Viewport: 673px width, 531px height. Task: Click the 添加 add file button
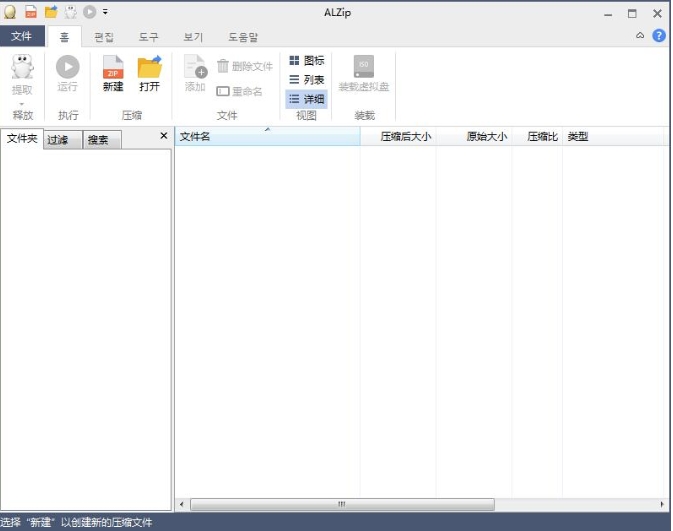point(195,73)
